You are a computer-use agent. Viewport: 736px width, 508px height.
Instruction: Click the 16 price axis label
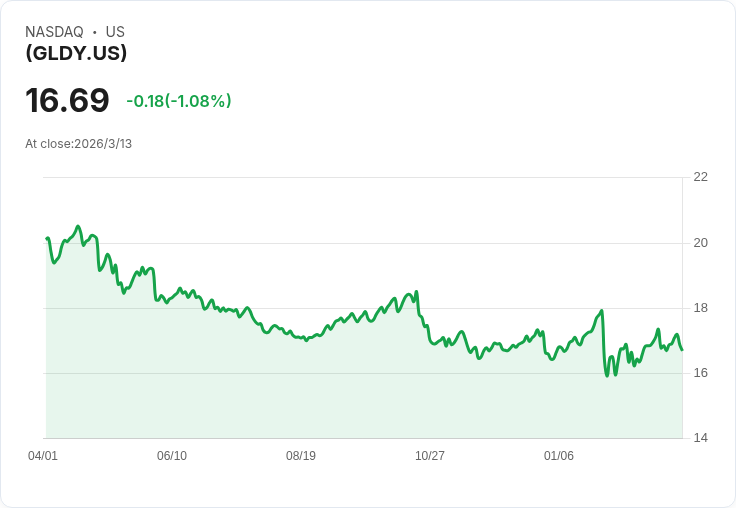[x=700, y=373]
